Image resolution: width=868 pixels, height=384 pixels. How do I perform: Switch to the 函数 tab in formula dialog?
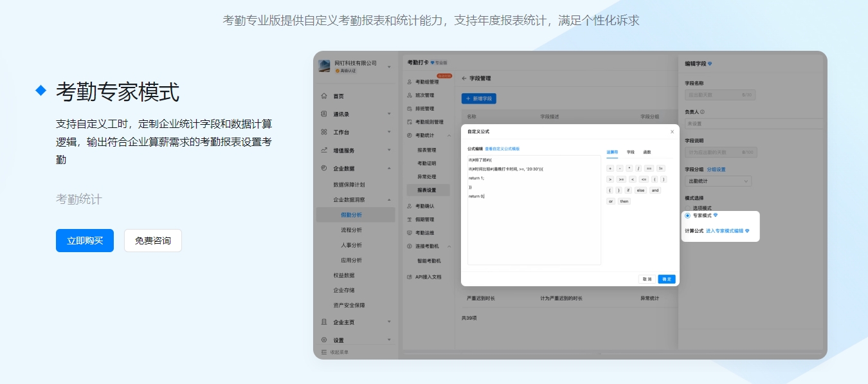pyautogui.click(x=647, y=152)
